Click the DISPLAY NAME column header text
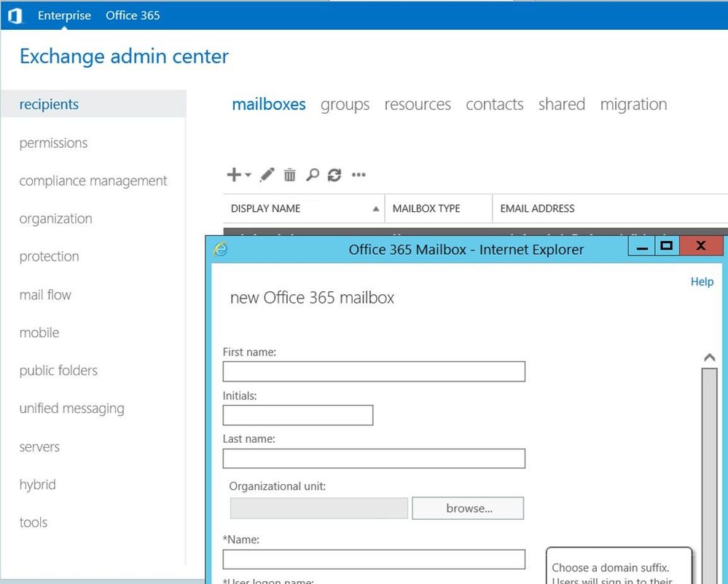 [x=265, y=209]
